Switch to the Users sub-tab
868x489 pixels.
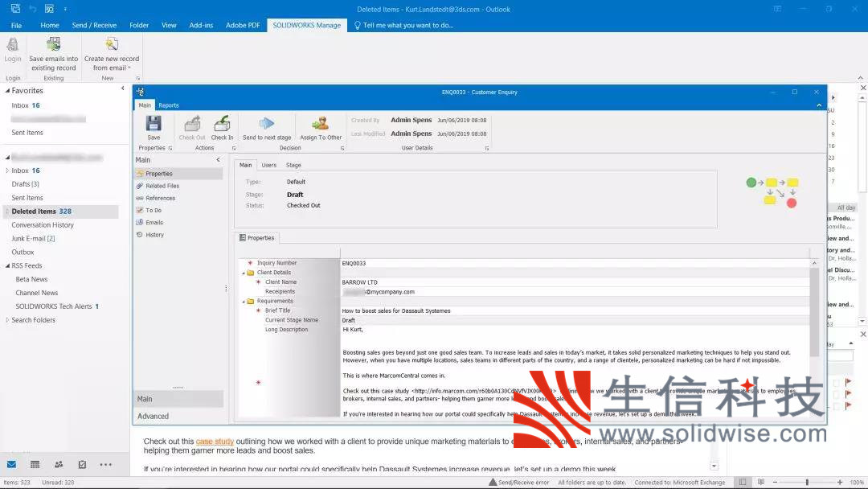click(269, 165)
